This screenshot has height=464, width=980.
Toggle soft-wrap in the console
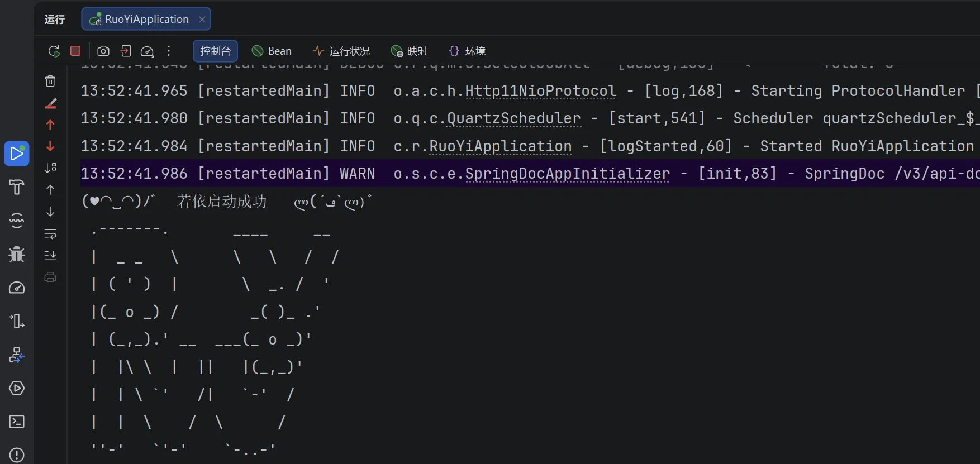tap(50, 233)
